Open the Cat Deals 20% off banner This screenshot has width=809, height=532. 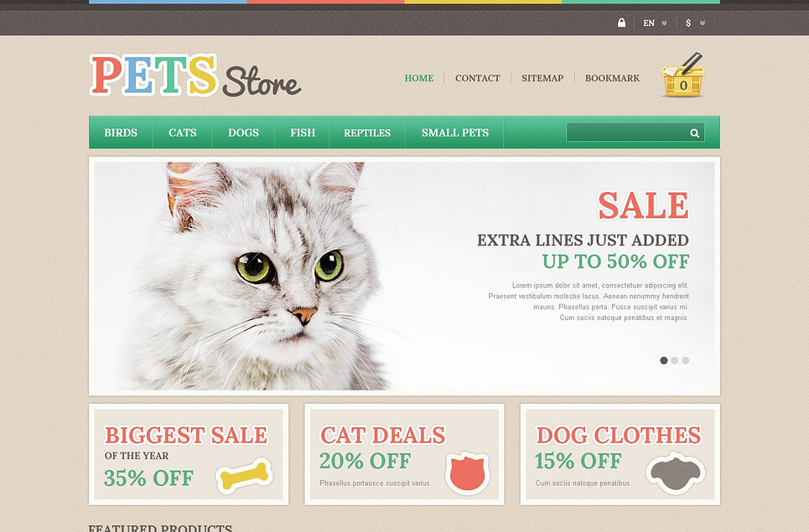[404, 455]
